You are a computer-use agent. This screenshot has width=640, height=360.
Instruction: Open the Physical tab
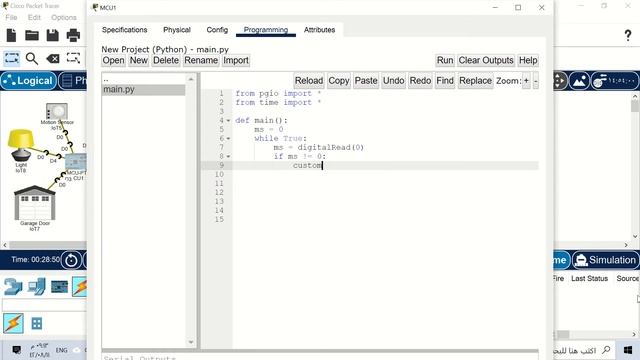(x=177, y=30)
